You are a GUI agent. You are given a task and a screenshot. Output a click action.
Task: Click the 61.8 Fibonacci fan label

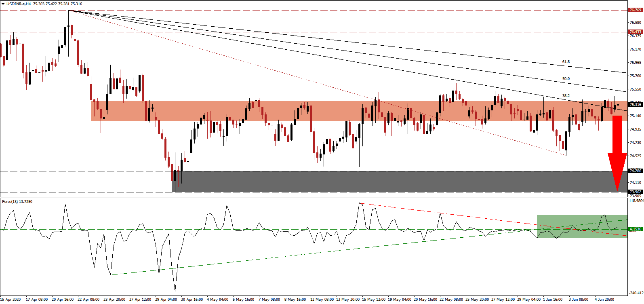pyautogui.click(x=566, y=62)
